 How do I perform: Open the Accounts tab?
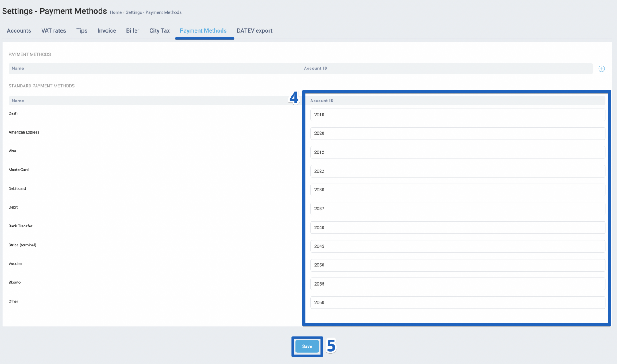click(x=19, y=31)
